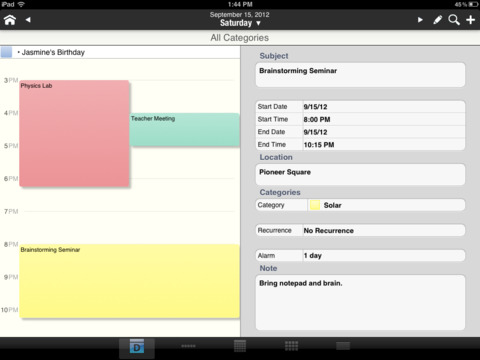Switch to Day view tab

click(137, 347)
